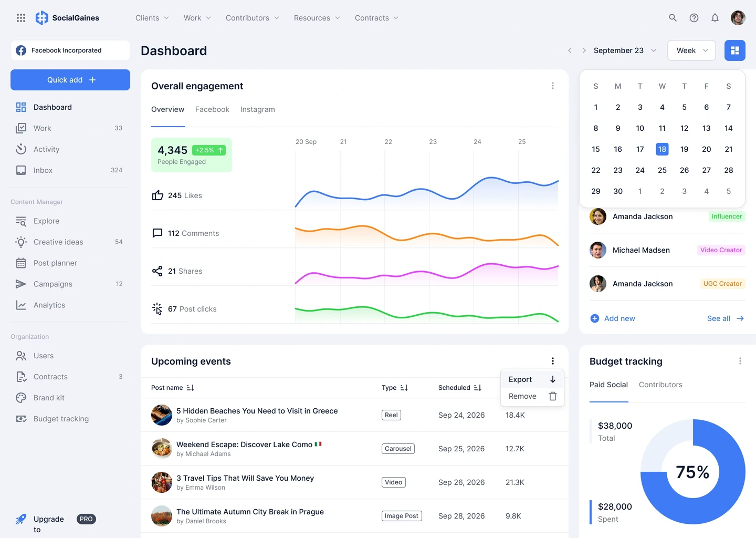Open Analytics in the sidebar

[70, 305]
